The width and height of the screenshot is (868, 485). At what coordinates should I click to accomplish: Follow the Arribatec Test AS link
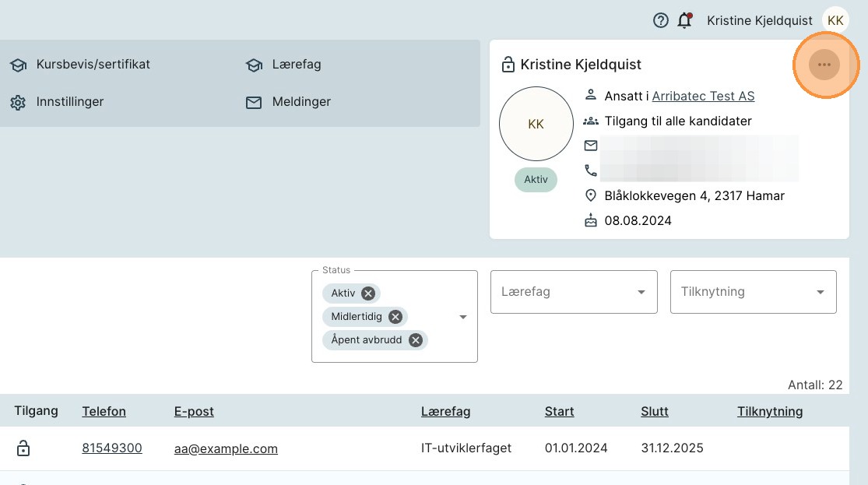click(703, 97)
